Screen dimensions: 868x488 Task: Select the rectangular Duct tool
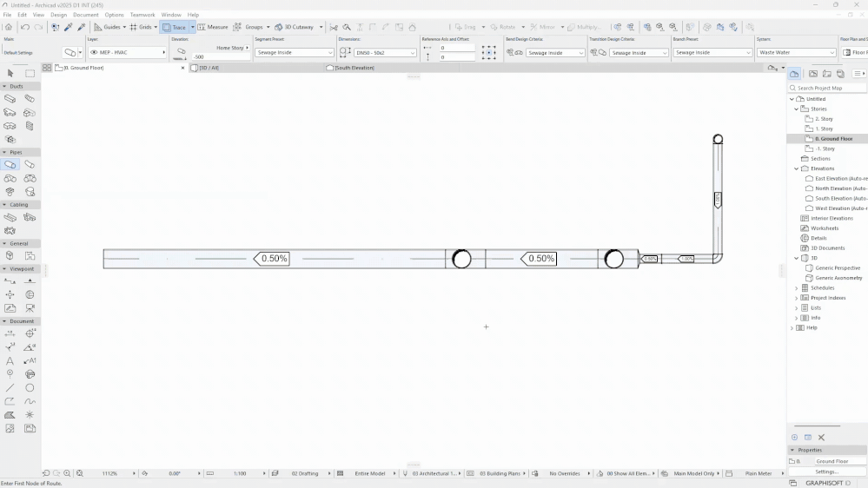click(10, 99)
